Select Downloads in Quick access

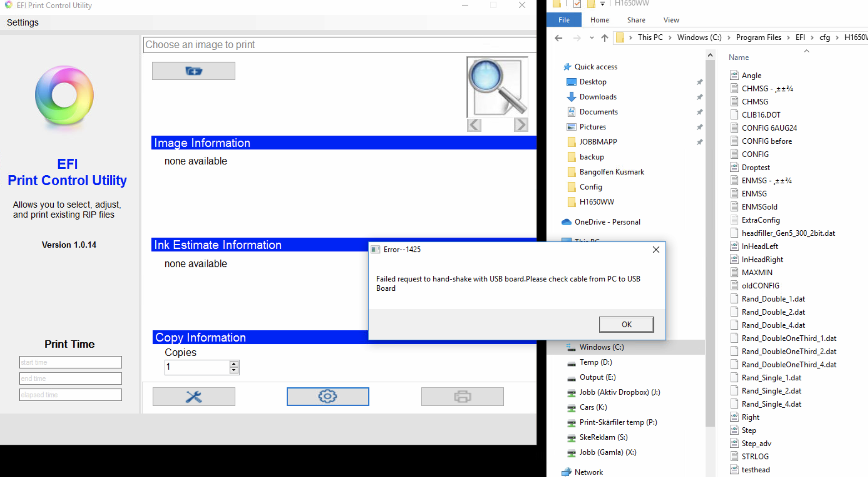[x=598, y=97]
